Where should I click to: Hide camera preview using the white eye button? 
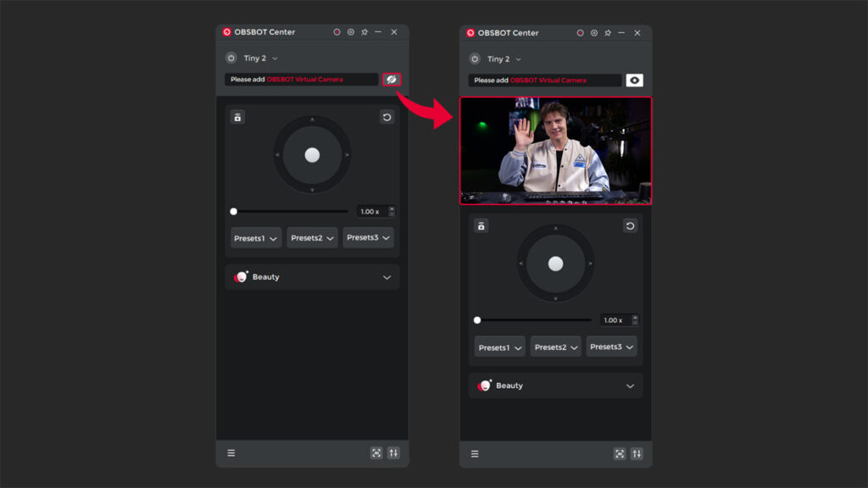click(634, 80)
